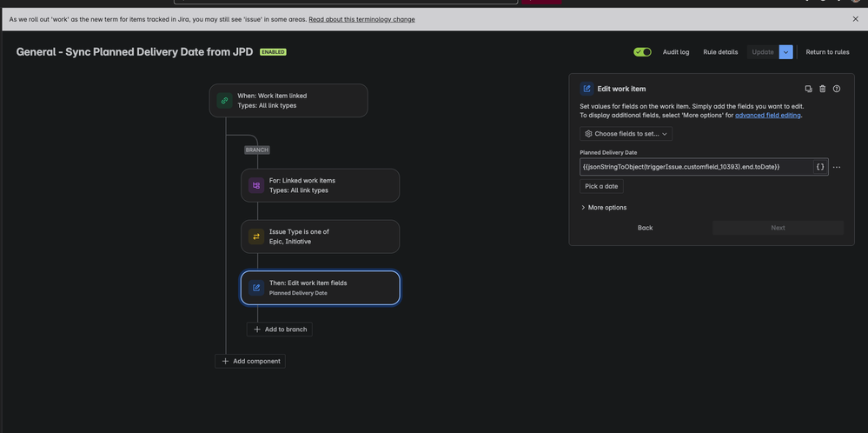Insert smart value with curly braces button
Screen dimensions: 868x433
pos(820,167)
